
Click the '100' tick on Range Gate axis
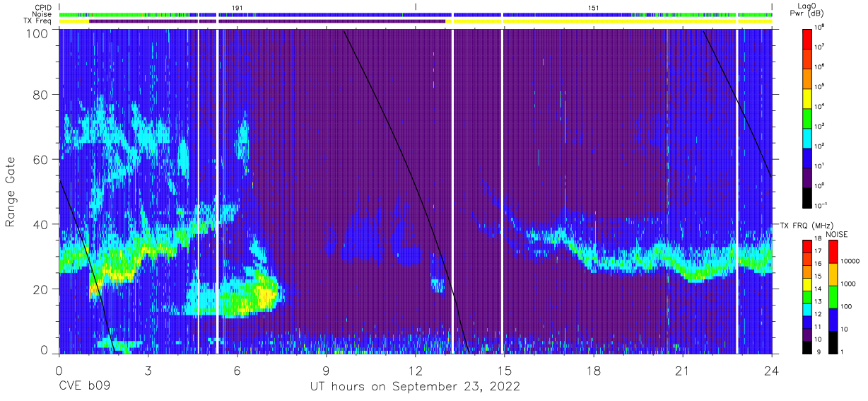(x=37, y=33)
